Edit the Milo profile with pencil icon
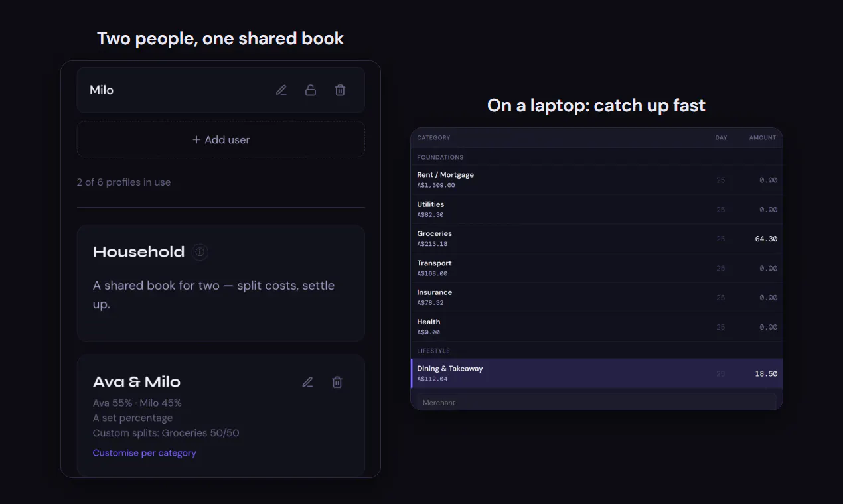This screenshot has width=843, height=504. (x=281, y=90)
